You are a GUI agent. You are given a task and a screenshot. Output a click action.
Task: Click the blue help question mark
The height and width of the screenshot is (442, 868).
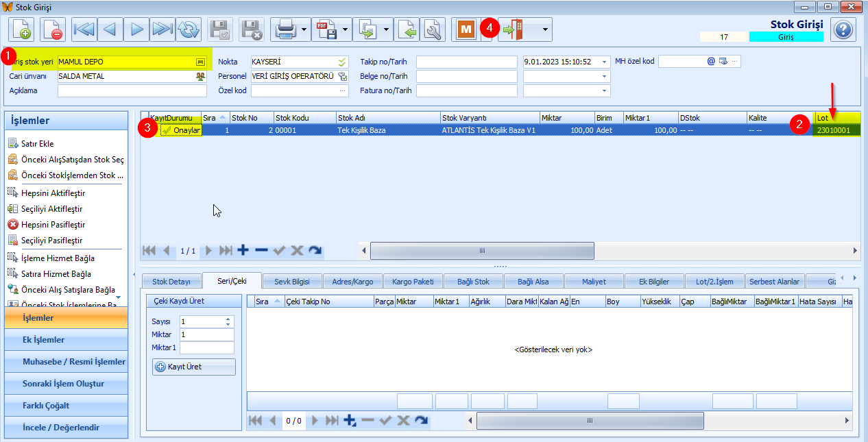(x=843, y=30)
